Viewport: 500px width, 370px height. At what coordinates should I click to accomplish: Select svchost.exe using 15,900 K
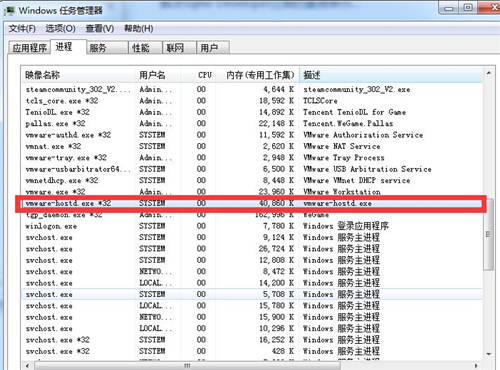click(x=252, y=317)
